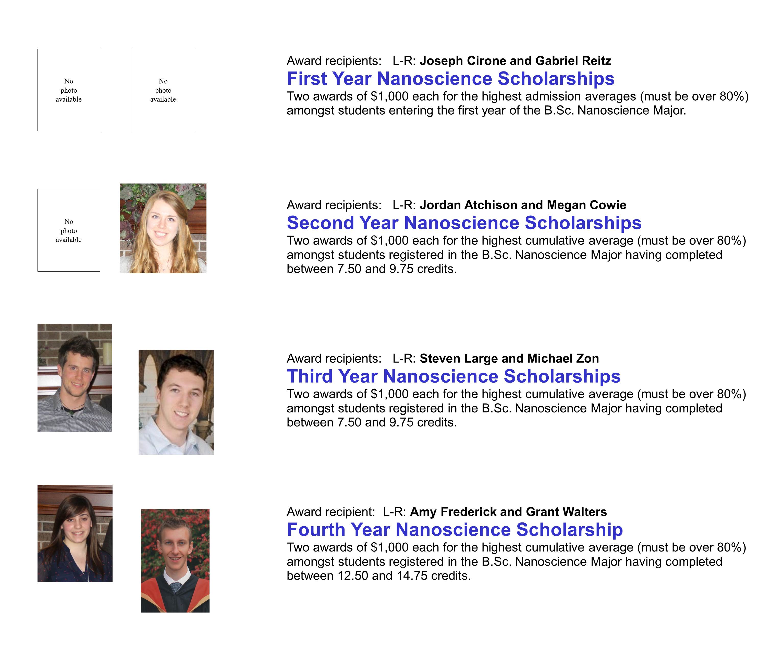Screen dimensions: 784x672
Task: Click the Third Year Nanoscience Scholarships heading
Action: tap(453, 376)
